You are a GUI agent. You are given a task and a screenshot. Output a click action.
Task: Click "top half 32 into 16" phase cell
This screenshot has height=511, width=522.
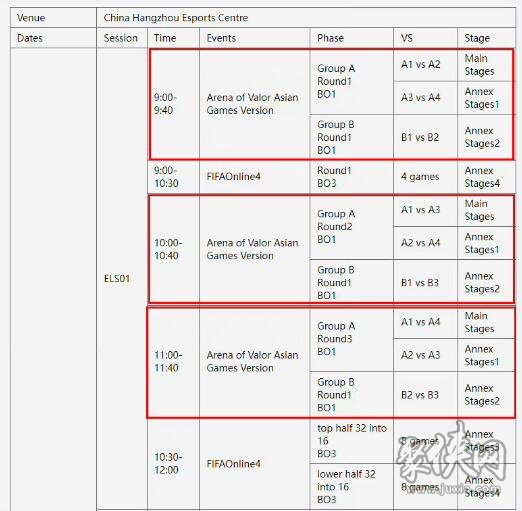pos(352,441)
